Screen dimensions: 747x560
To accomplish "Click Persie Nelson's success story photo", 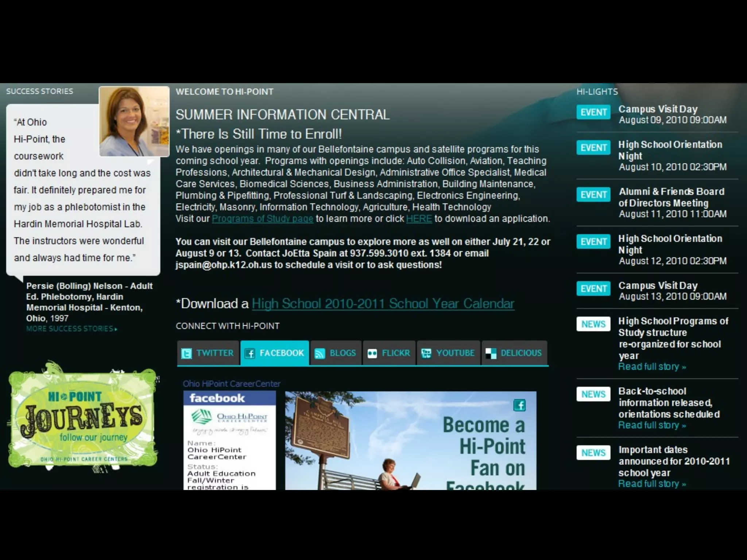I will 134,121.
